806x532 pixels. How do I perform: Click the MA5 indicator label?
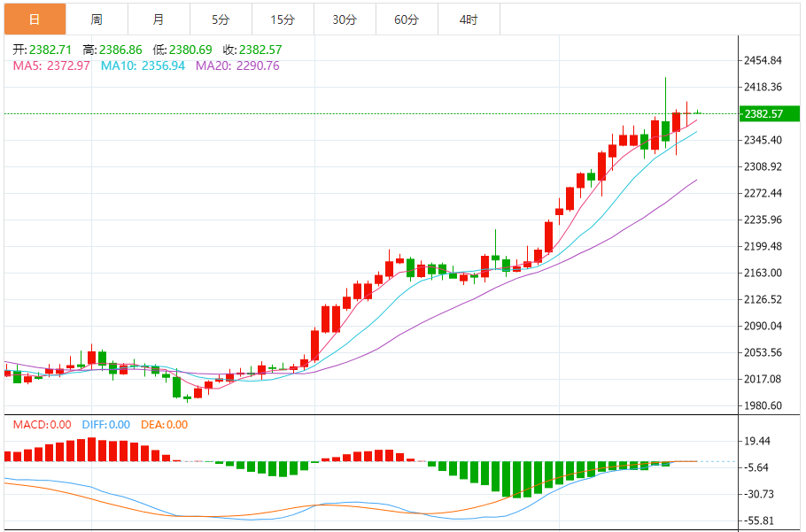(51, 66)
